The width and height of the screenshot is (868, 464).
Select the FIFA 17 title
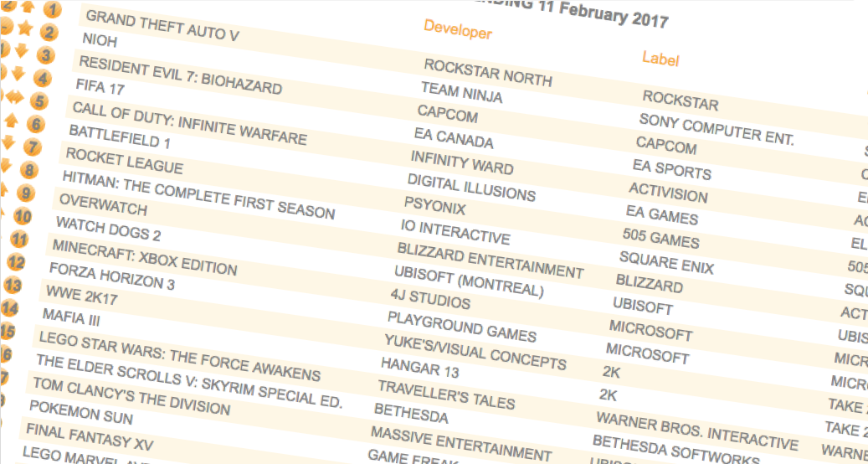pyautogui.click(x=100, y=86)
